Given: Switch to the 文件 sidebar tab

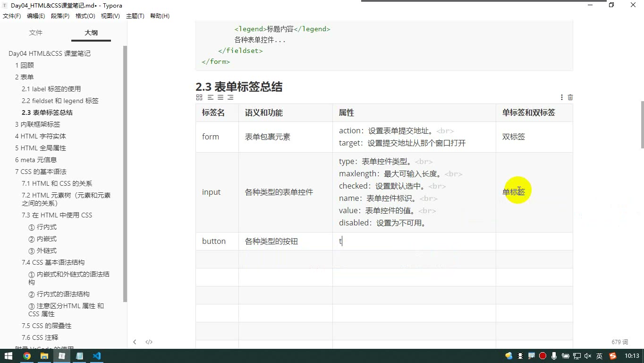Looking at the screenshot, I should pos(36,33).
